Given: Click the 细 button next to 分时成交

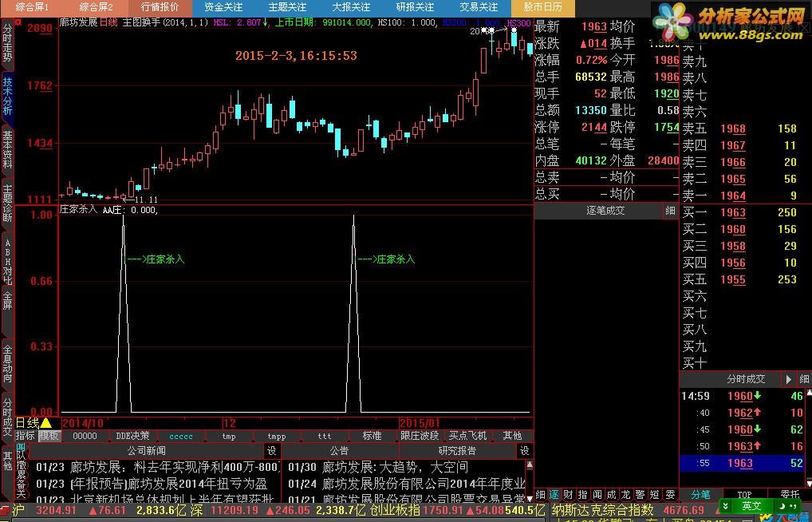Looking at the screenshot, I should click(x=804, y=379).
